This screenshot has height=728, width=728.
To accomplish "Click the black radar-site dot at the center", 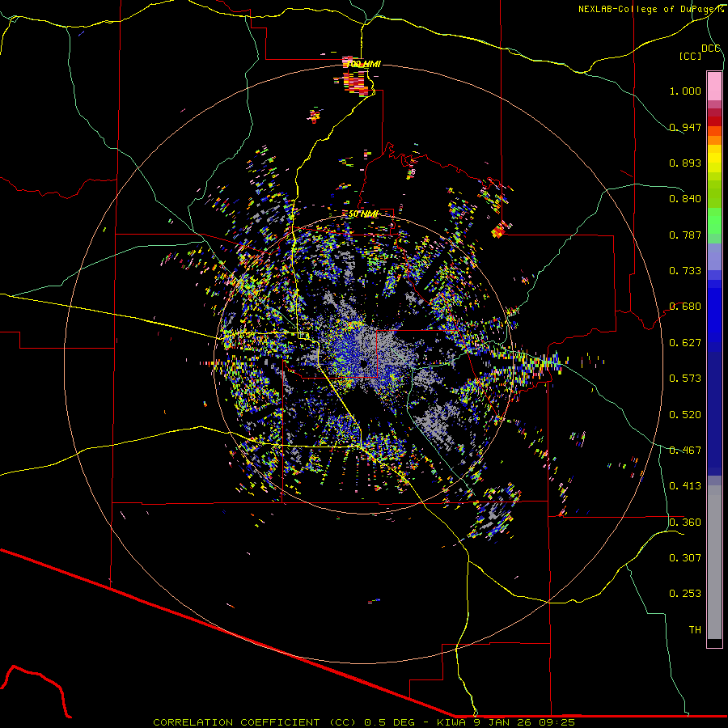I will [x=363, y=365].
